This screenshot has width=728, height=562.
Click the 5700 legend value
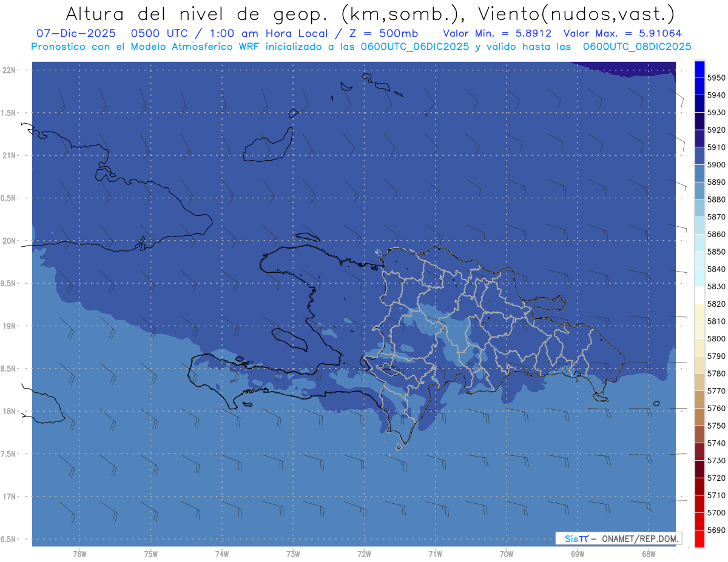click(x=716, y=512)
